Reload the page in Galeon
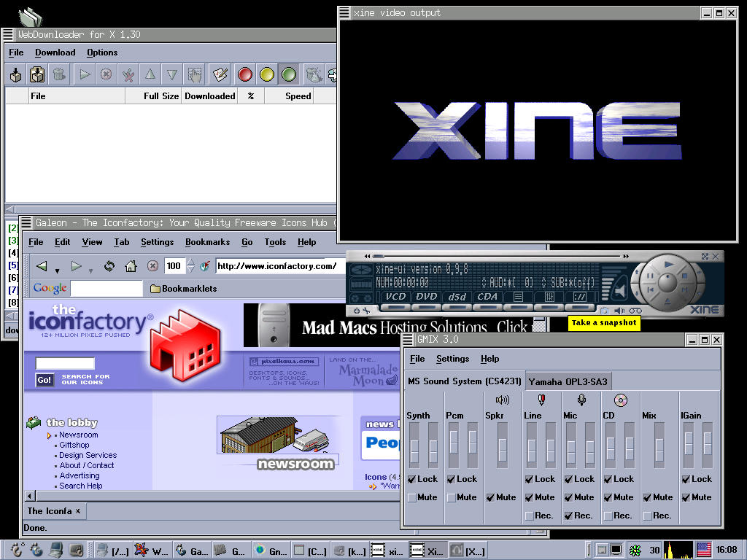The image size is (747, 560). click(x=109, y=265)
